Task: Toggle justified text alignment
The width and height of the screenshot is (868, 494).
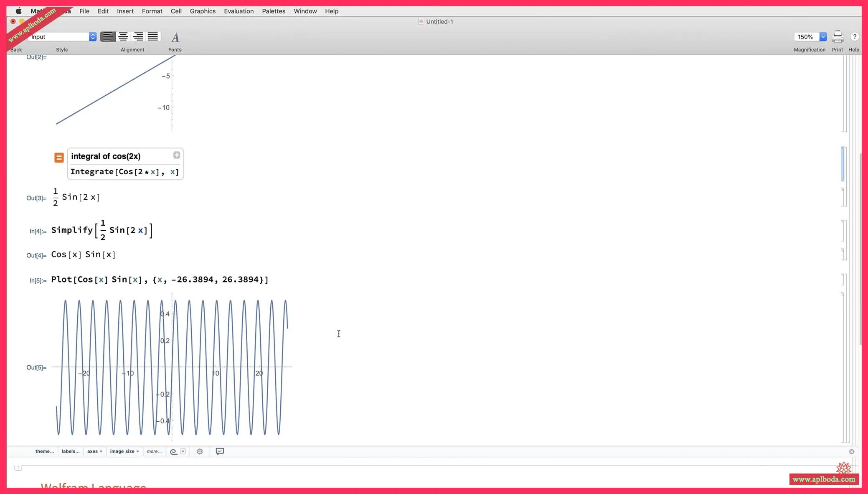Action: point(153,37)
